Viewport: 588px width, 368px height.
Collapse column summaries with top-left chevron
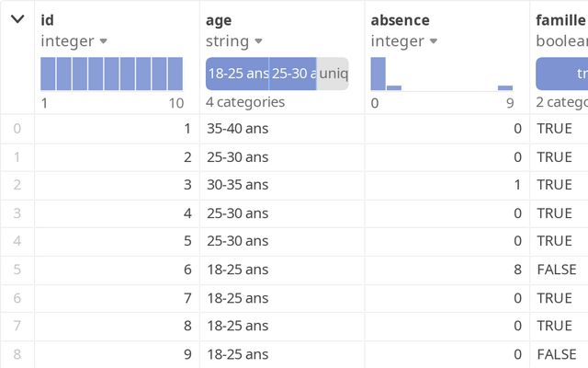[x=17, y=18]
